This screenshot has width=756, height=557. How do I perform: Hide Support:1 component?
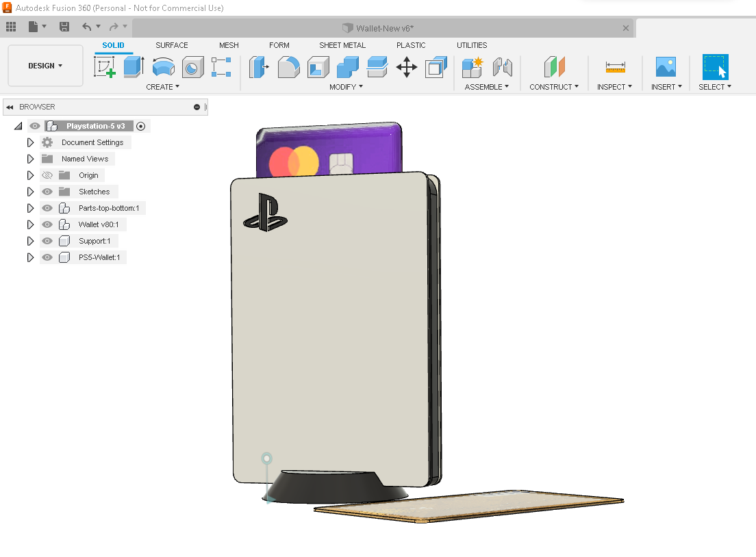point(47,240)
